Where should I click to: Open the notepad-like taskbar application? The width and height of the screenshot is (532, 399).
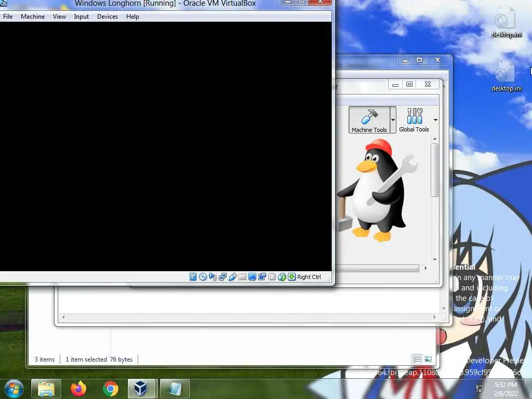(x=175, y=389)
